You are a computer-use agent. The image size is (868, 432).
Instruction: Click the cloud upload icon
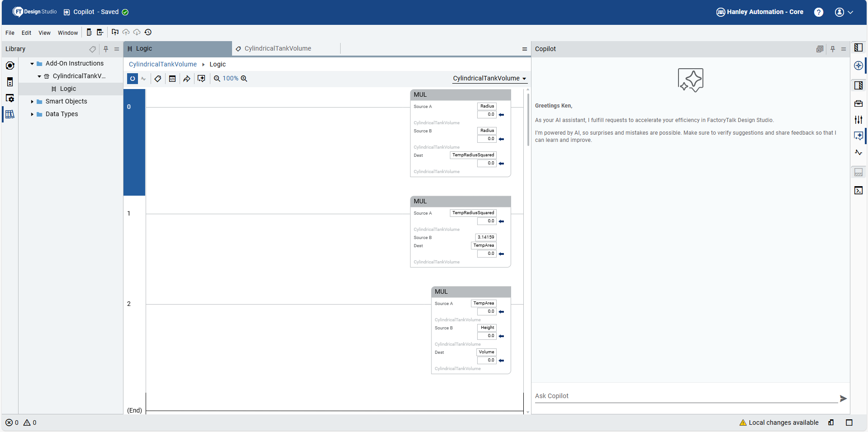pyautogui.click(x=126, y=32)
